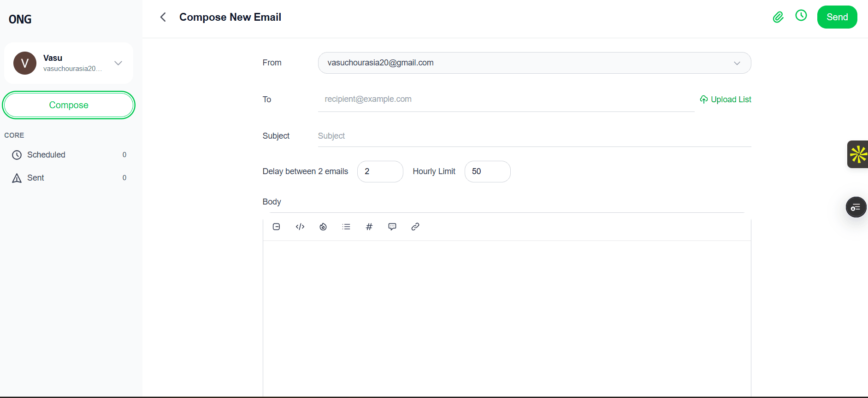Click the hash symbol toolbar icon
Viewport: 868px width, 398px height.
pyautogui.click(x=369, y=227)
